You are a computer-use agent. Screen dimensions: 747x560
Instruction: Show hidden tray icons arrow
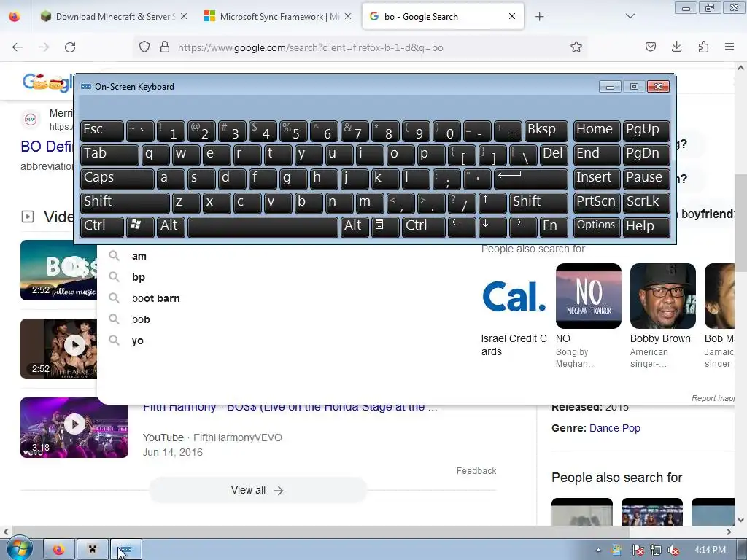[598, 551]
